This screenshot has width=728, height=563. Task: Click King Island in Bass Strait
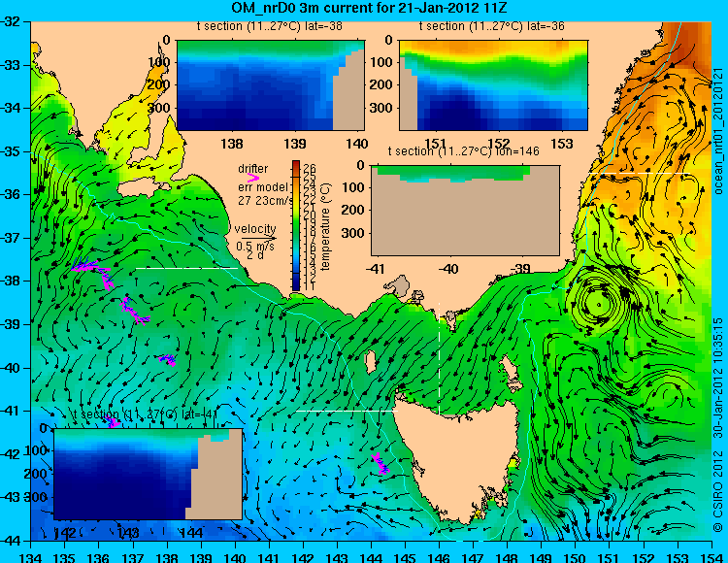(370, 362)
